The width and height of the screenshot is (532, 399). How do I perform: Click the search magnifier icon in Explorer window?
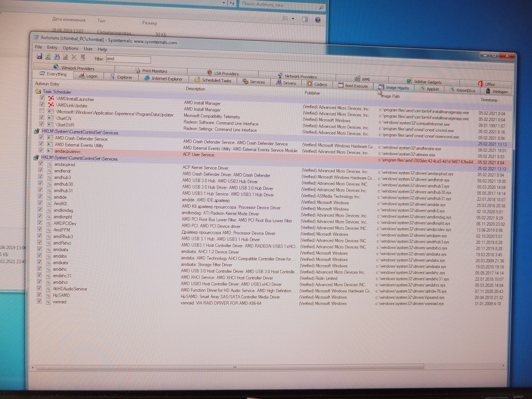coord(321,7)
